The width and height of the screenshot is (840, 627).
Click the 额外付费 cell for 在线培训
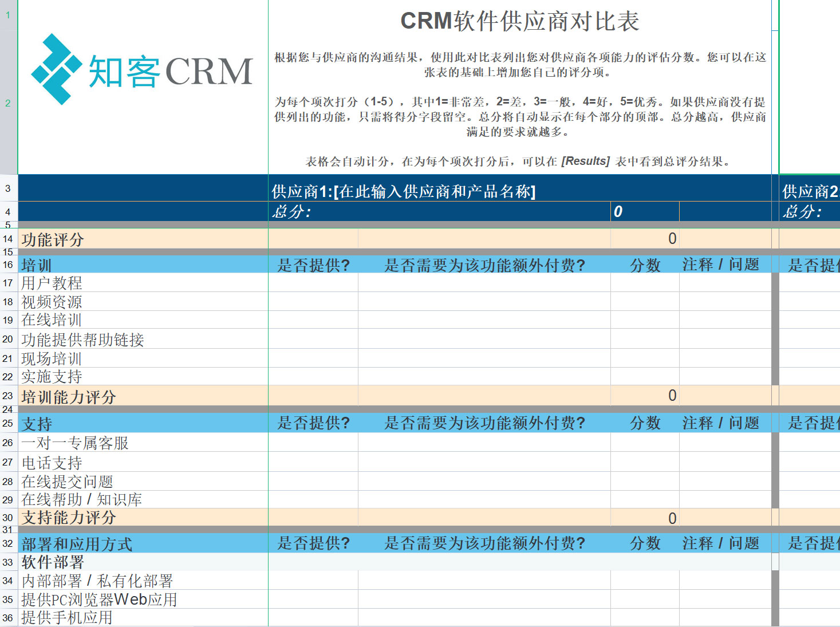[484, 320]
